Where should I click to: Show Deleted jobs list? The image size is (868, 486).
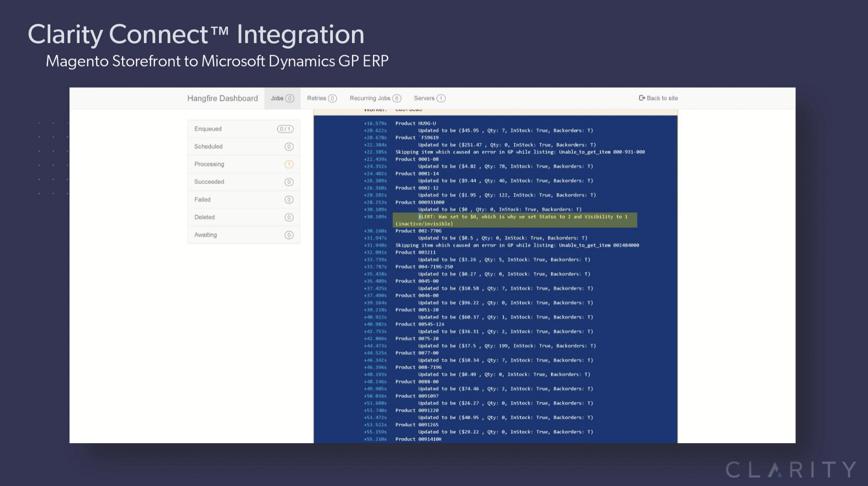tap(244, 218)
